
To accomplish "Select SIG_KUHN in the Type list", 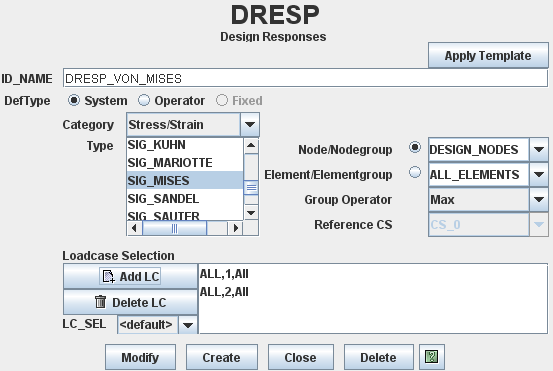I will click(185, 145).
